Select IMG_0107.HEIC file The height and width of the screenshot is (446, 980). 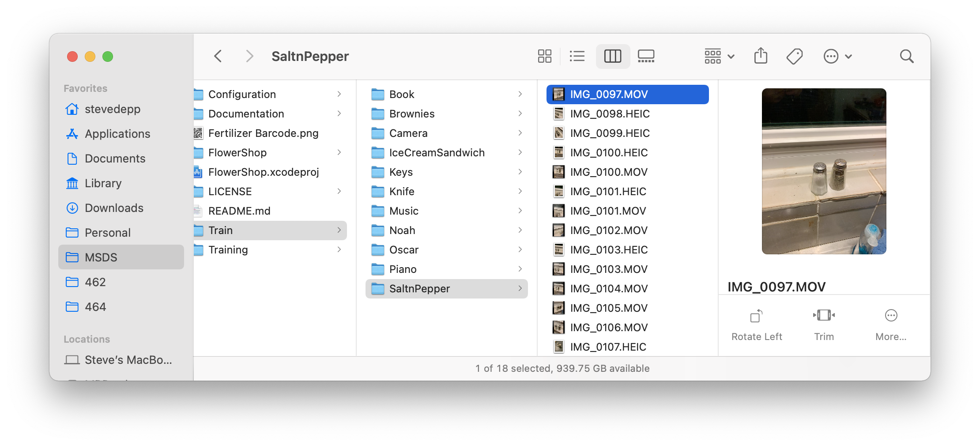click(x=628, y=347)
